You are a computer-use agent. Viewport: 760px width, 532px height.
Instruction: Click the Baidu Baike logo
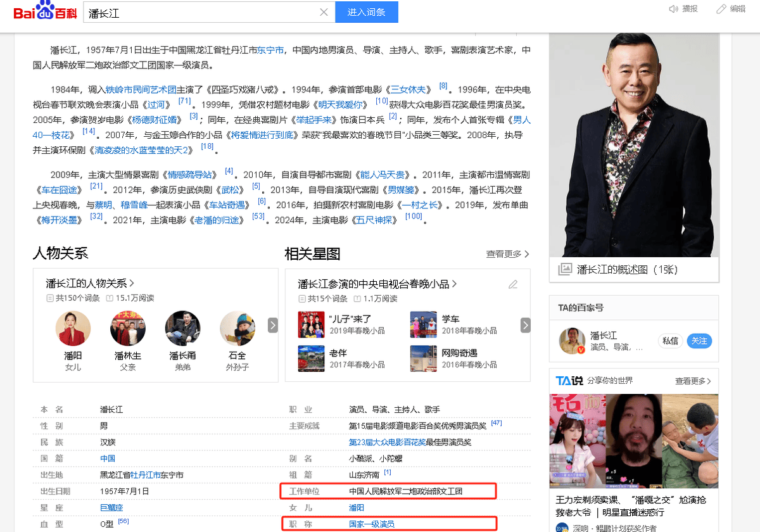44,11
